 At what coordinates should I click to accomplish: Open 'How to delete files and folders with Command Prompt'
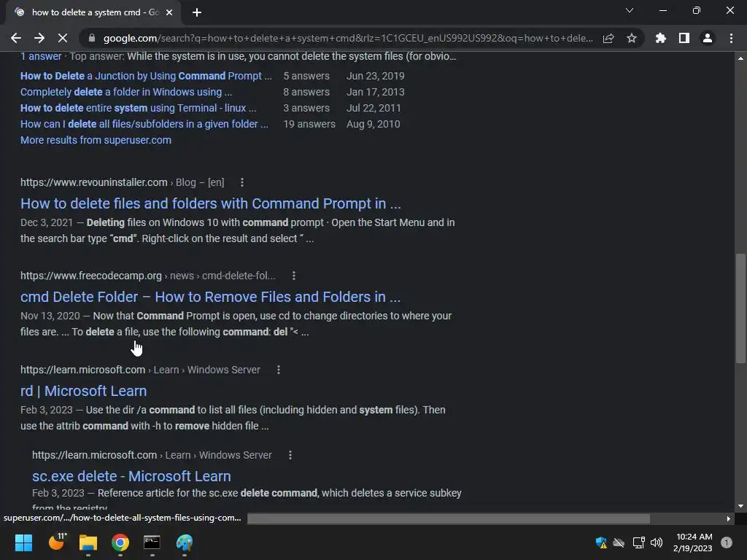pos(211,204)
